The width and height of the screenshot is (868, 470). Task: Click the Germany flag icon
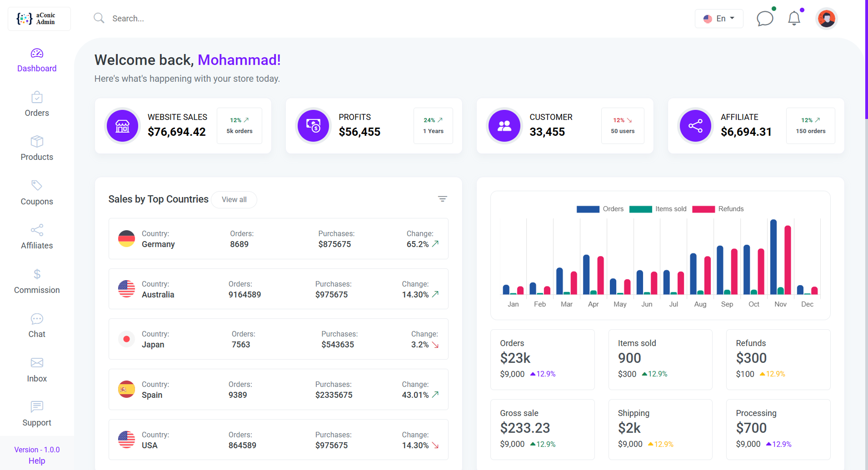[x=126, y=239]
